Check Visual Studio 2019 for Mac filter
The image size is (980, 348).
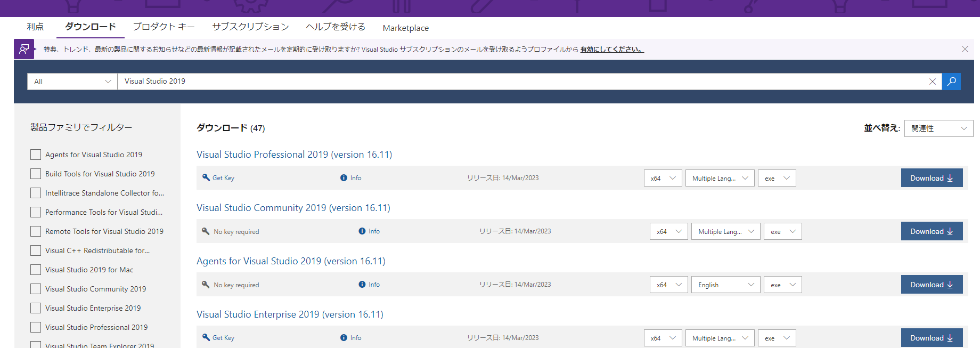[36, 270]
